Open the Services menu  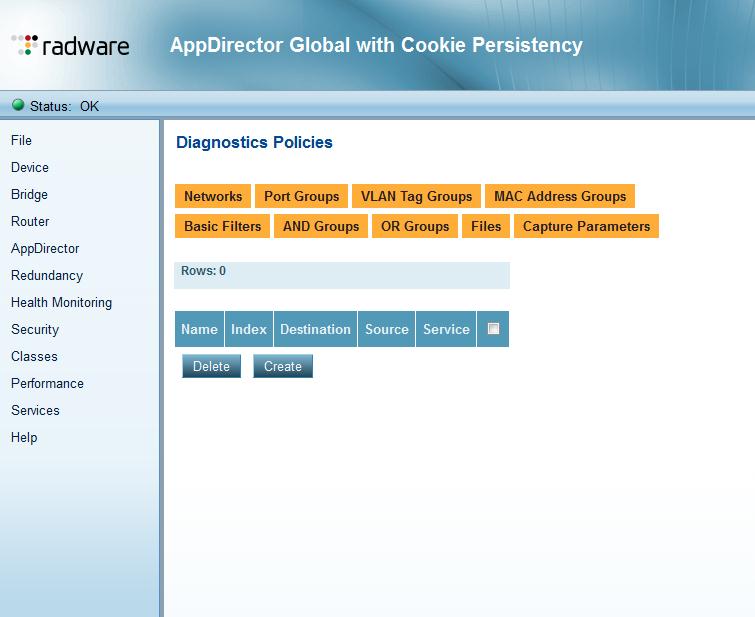(35, 410)
